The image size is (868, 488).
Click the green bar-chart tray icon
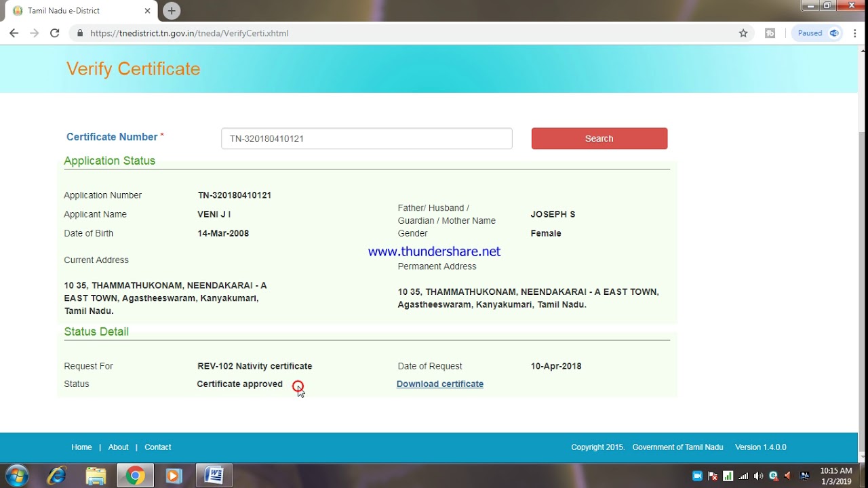(x=728, y=476)
